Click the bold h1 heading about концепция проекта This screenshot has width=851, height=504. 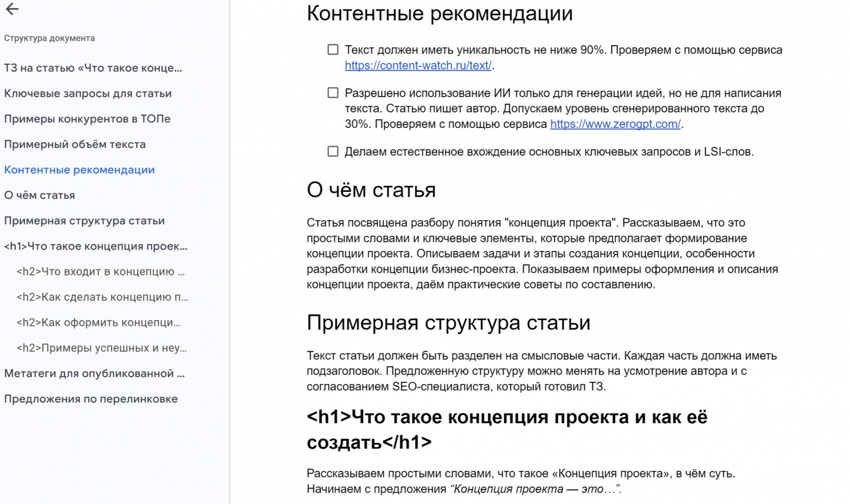507,430
